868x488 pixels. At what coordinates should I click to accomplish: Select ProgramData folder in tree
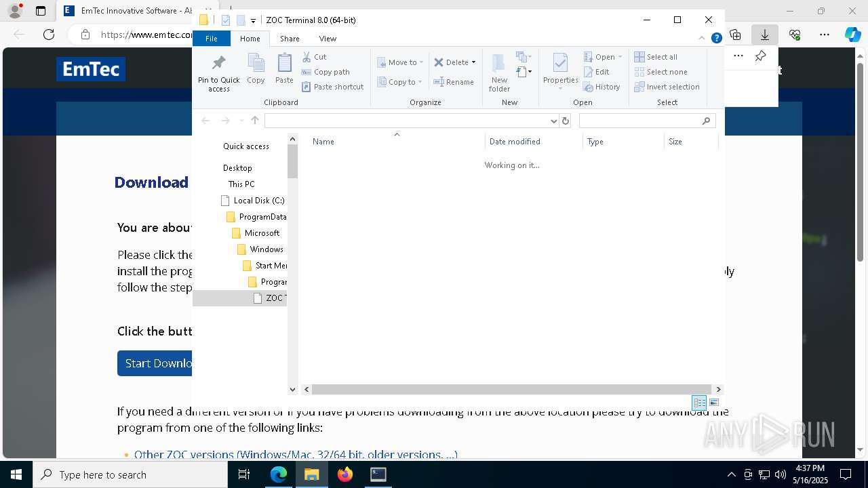256,217
